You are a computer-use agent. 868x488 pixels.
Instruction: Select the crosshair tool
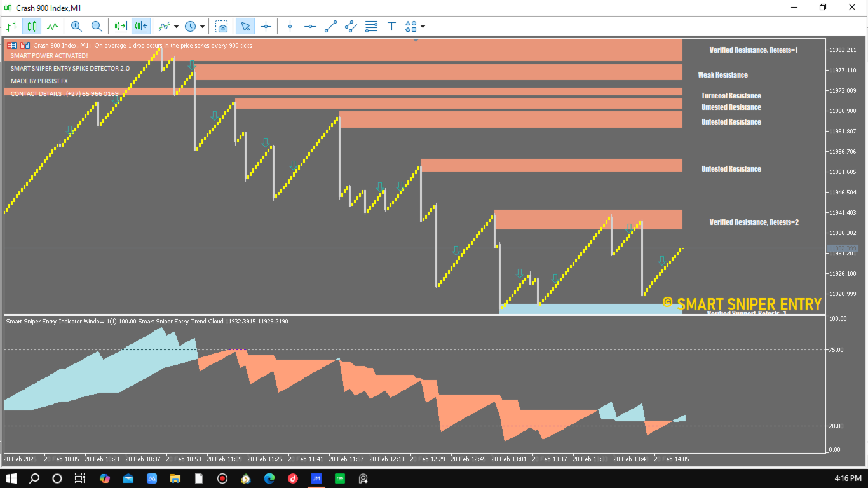coord(266,26)
